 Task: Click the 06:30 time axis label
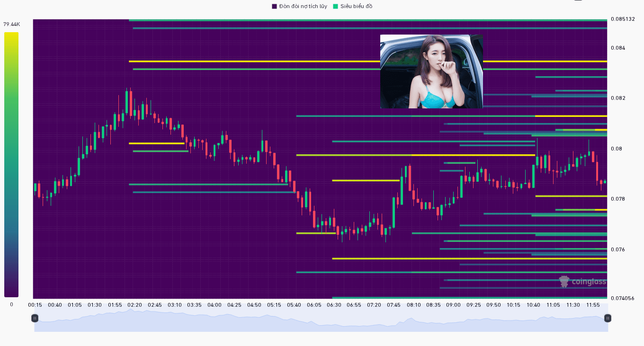coord(334,305)
